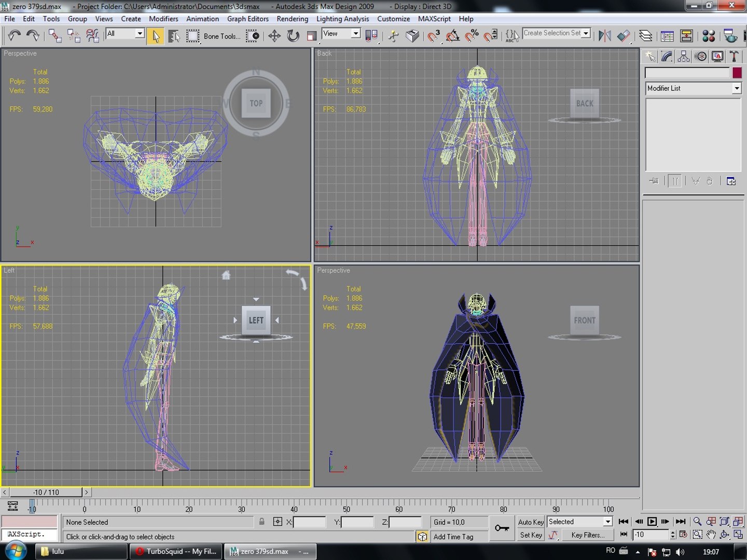Open the Rendering menu
The height and width of the screenshot is (560, 747).
(292, 19)
